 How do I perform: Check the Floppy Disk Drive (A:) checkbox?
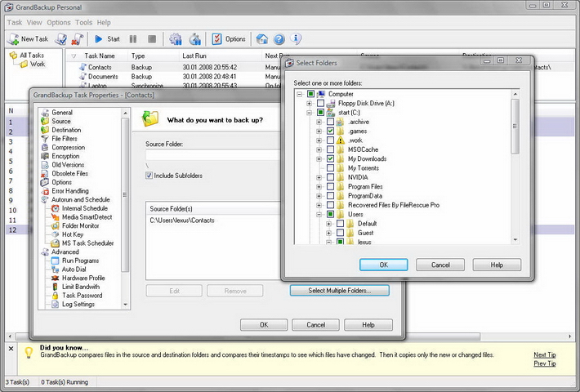[x=320, y=103]
